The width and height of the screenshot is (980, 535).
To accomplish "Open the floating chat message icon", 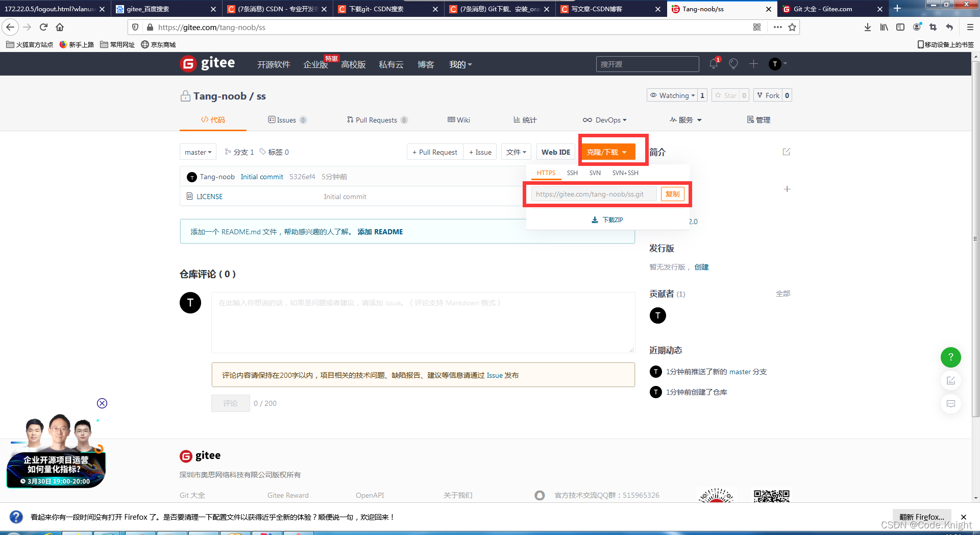I will pos(951,404).
